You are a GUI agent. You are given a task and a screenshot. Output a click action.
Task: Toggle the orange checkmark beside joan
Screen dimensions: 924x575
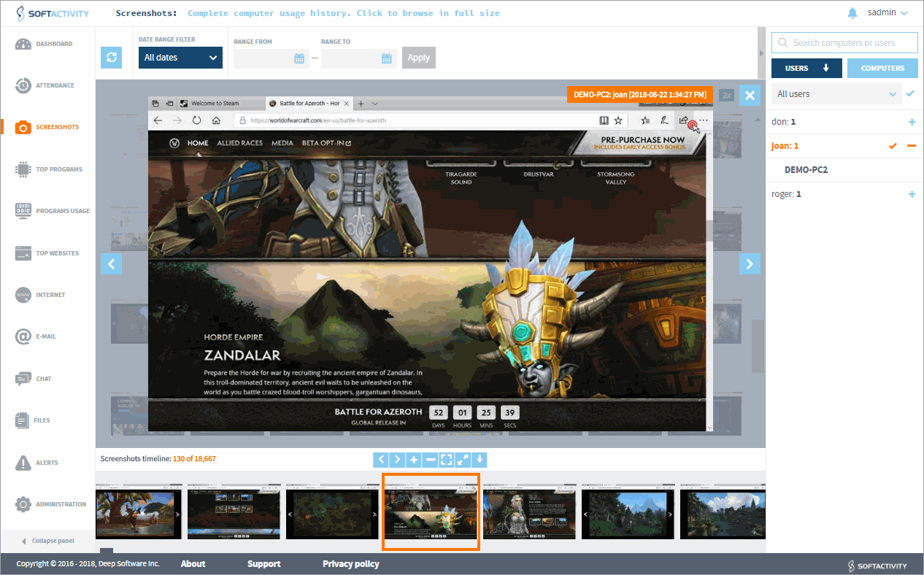pos(892,146)
